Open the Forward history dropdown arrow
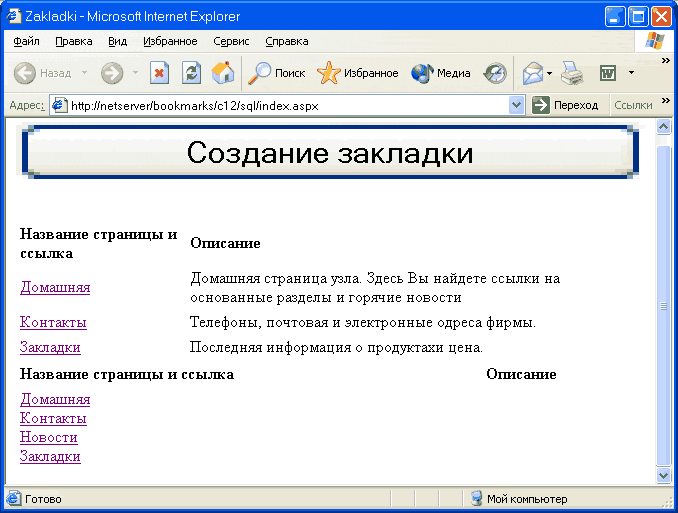Viewport: 678px width, 513px height. pyautogui.click(x=135, y=73)
